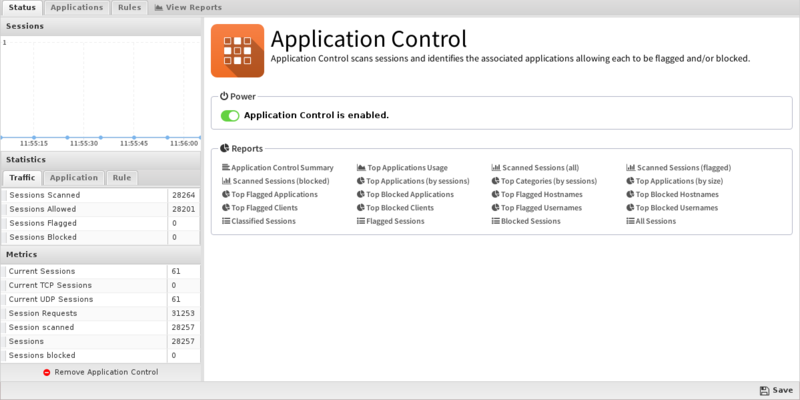Select the Application statistics tab
The image size is (800, 400).
point(74,178)
